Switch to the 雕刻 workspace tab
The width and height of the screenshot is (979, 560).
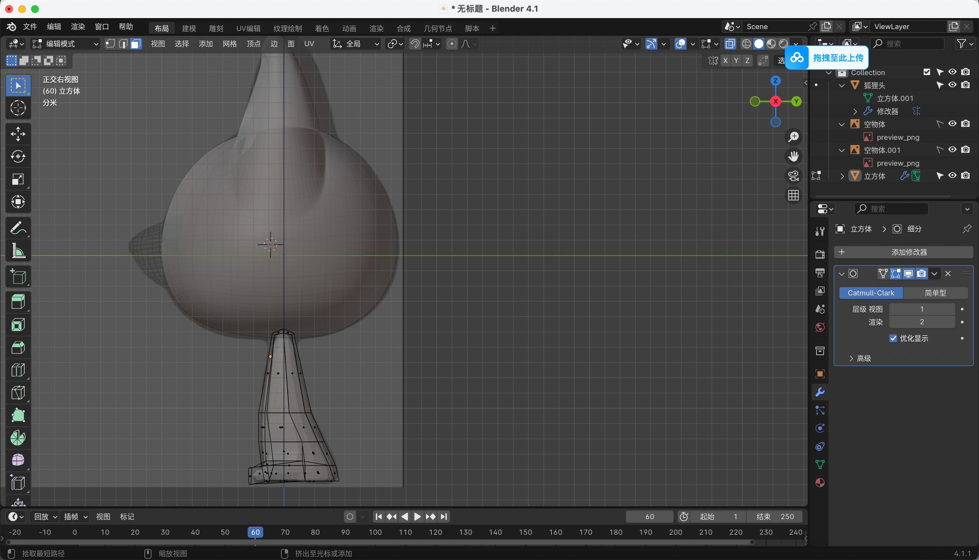point(216,28)
